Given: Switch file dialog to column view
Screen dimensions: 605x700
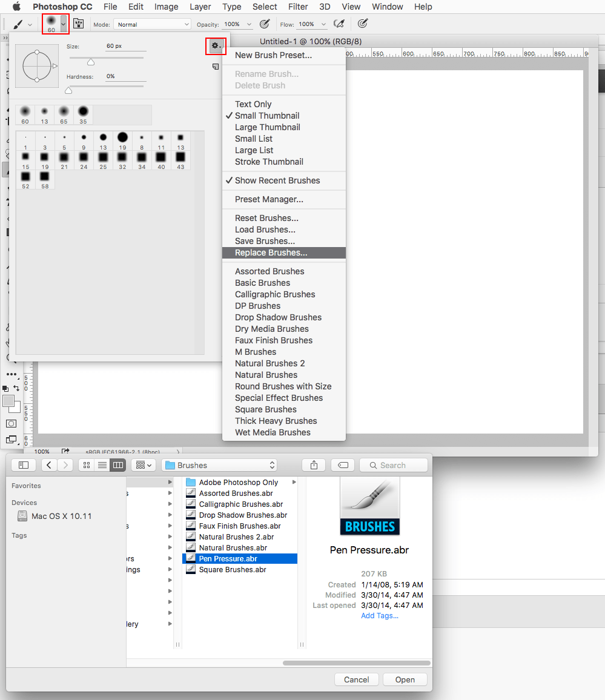Looking at the screenshot, I should click(x=118, y=465).
